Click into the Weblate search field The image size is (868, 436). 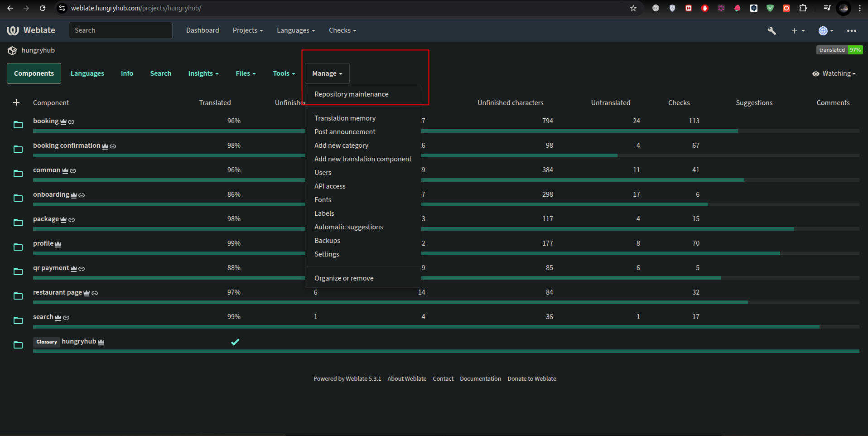[121, 30]
